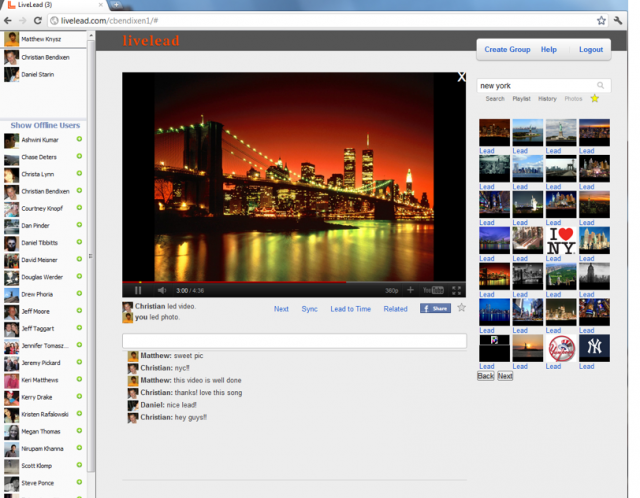This screenshot has height=498, width=640.
Task: Switch to the History tab
Action: coord(547,99)
